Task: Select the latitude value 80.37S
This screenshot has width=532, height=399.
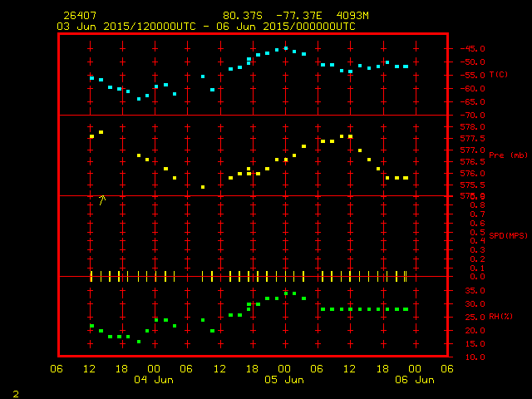Action: pos(243,16)
